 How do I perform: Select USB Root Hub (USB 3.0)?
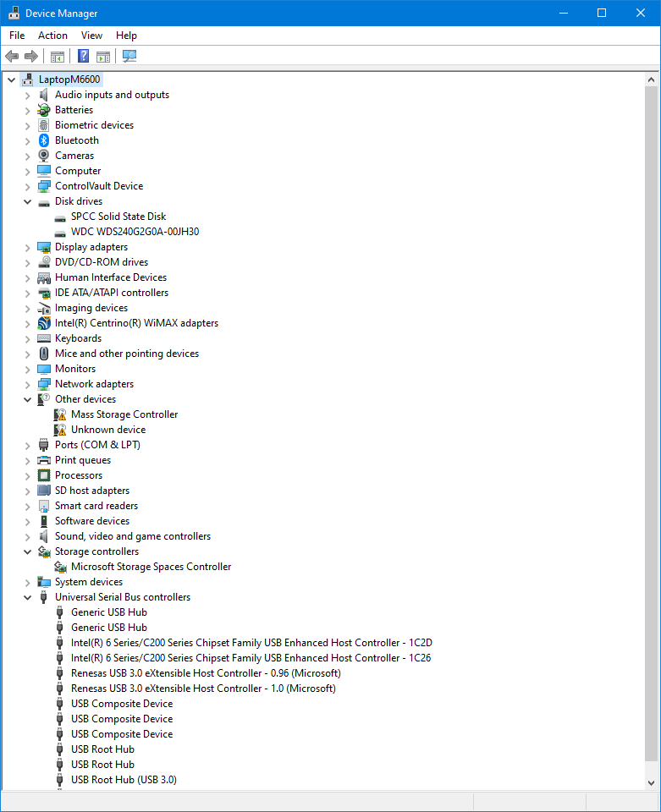[x=124, y=780]
